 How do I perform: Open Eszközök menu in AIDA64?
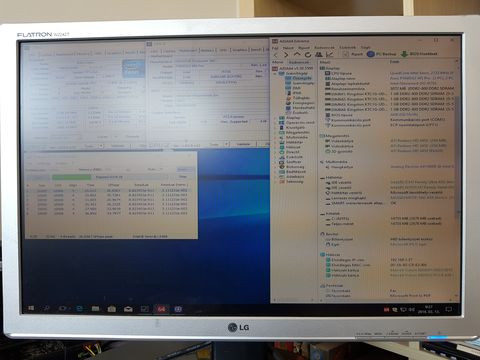(x=347, y=48)
